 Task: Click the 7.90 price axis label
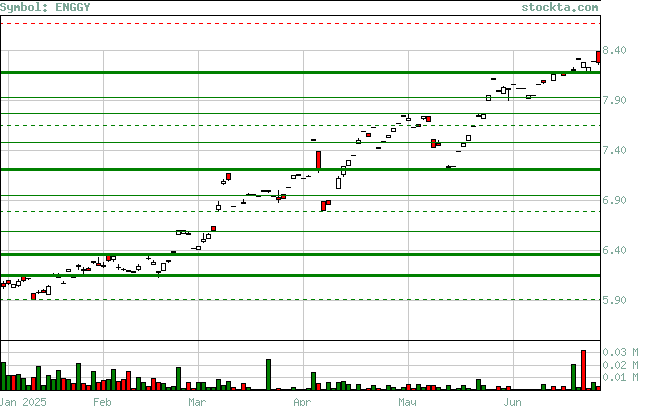pos(614,100)
